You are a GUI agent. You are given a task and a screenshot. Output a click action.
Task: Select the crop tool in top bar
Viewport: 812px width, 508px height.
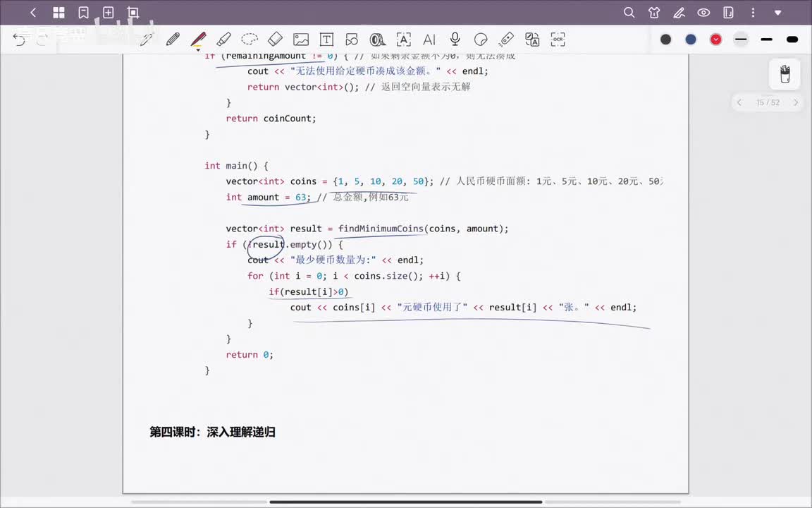pos(133,13)
